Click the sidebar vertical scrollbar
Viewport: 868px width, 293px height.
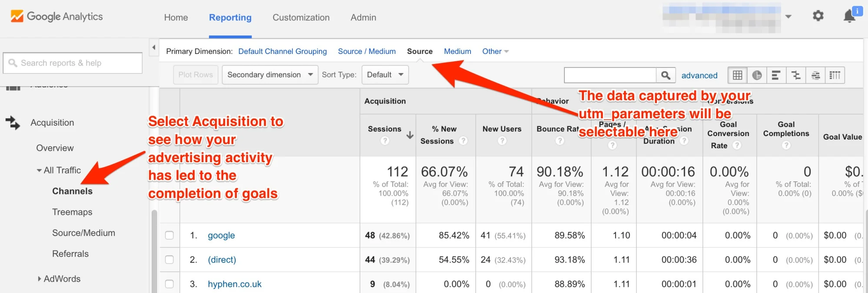pyautogui.click(x=154, y=251)
